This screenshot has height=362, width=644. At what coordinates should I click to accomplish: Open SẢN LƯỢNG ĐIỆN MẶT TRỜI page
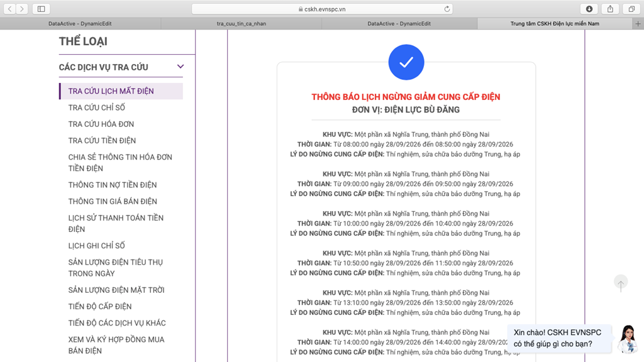point(116,290)
